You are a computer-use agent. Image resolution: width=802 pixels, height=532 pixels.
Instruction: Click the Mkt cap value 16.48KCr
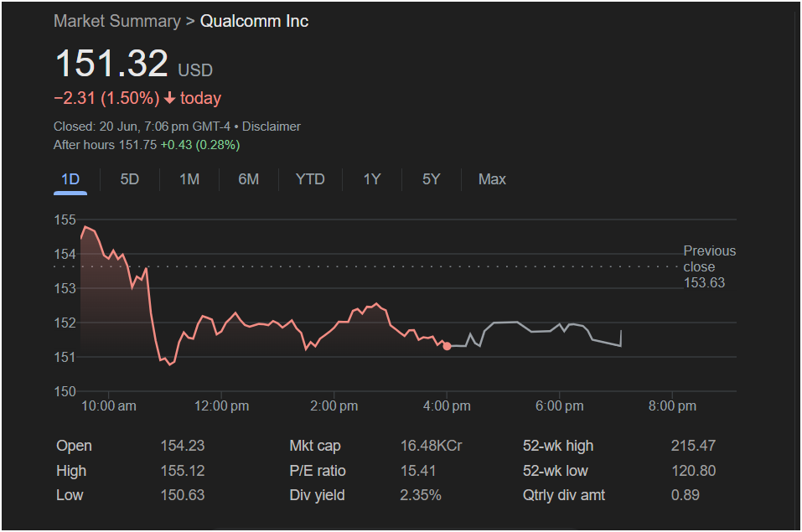click(x=432, y=446)
